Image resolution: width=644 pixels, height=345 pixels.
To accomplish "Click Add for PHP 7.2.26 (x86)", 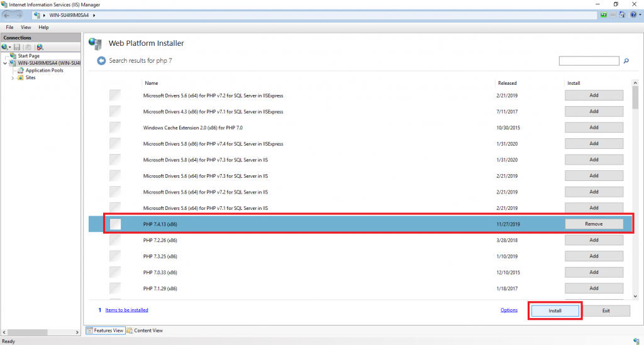I will (x=594, y=240).
